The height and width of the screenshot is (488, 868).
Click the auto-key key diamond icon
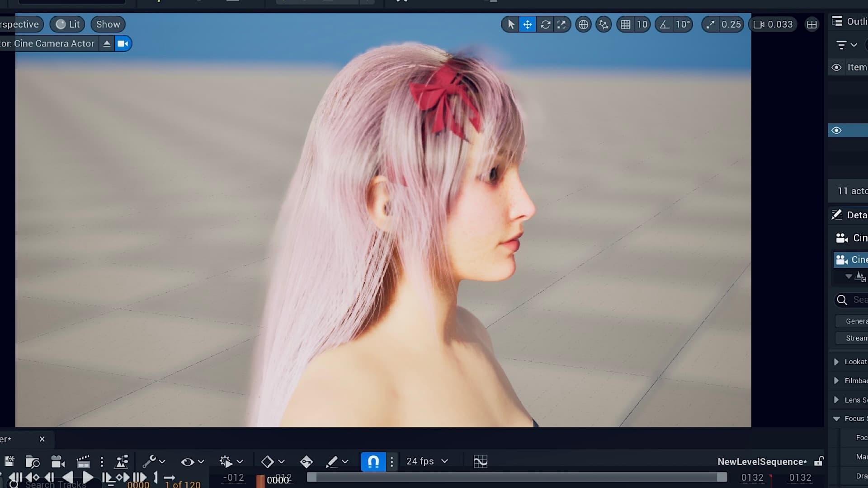coord(306,461)
